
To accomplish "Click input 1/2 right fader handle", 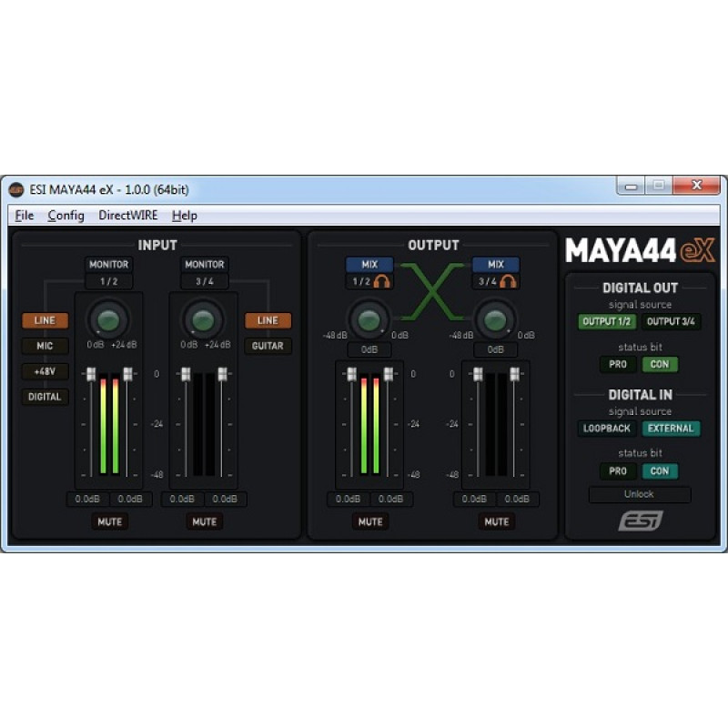I will click(127, 374).
